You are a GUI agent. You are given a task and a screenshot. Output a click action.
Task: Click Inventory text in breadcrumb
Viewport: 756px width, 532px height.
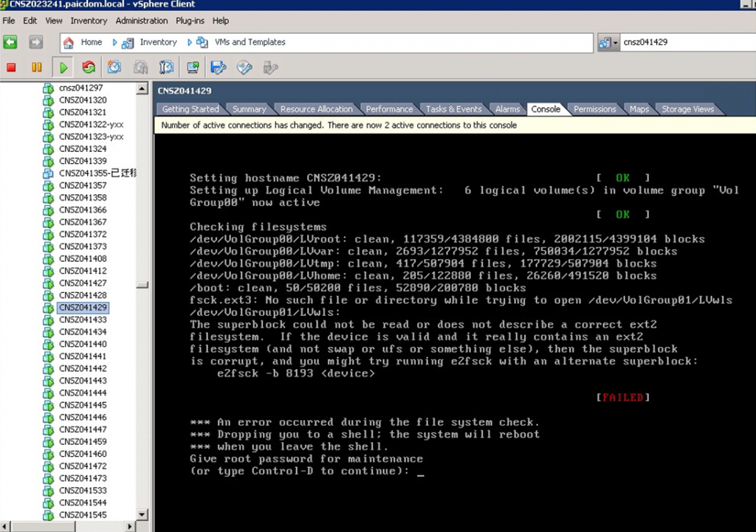coord(158,42)
